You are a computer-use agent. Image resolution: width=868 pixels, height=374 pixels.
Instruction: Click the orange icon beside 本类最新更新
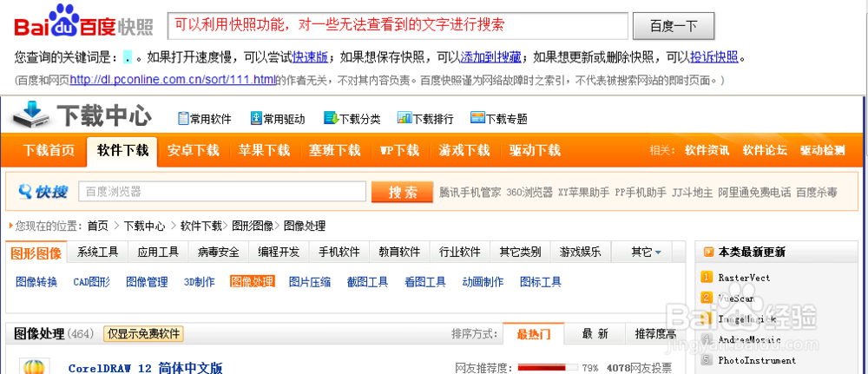(x=708, y=253)
